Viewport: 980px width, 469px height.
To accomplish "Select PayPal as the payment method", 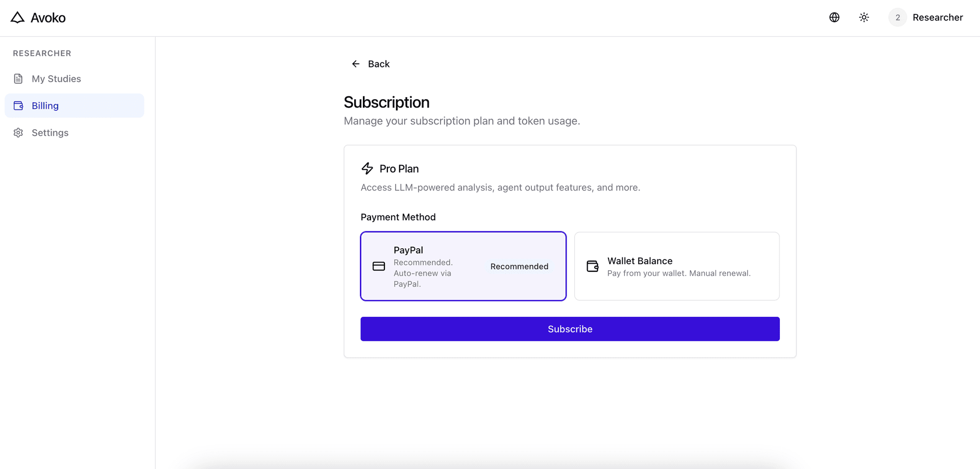I will (463, 266).
